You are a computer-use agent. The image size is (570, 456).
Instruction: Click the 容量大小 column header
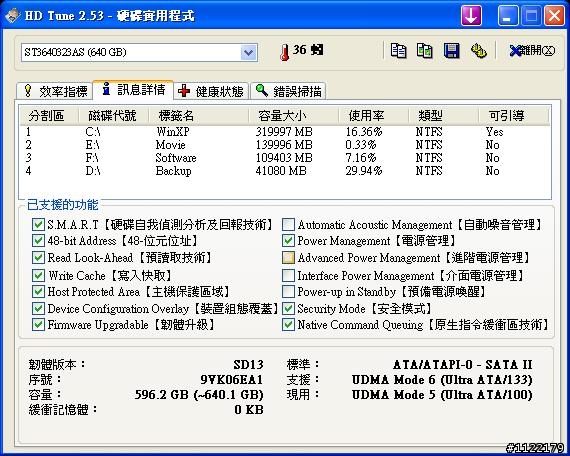(x=293, y=116)
